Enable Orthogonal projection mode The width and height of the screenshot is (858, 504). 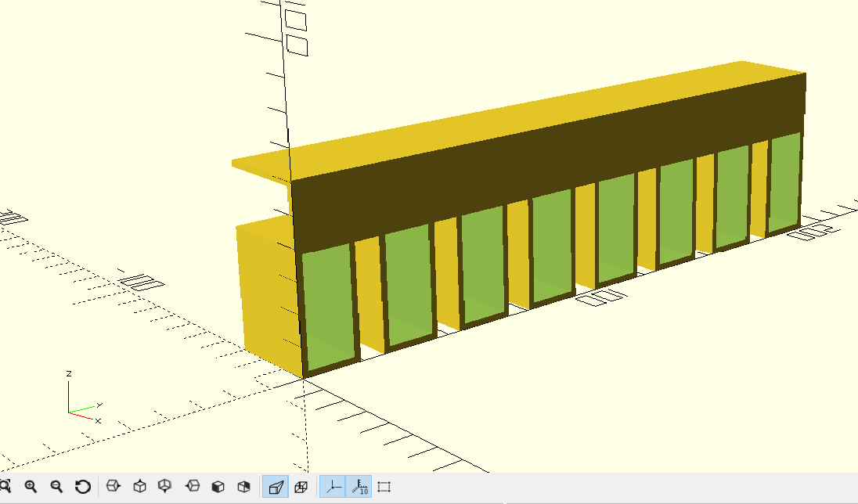(301, 487)
